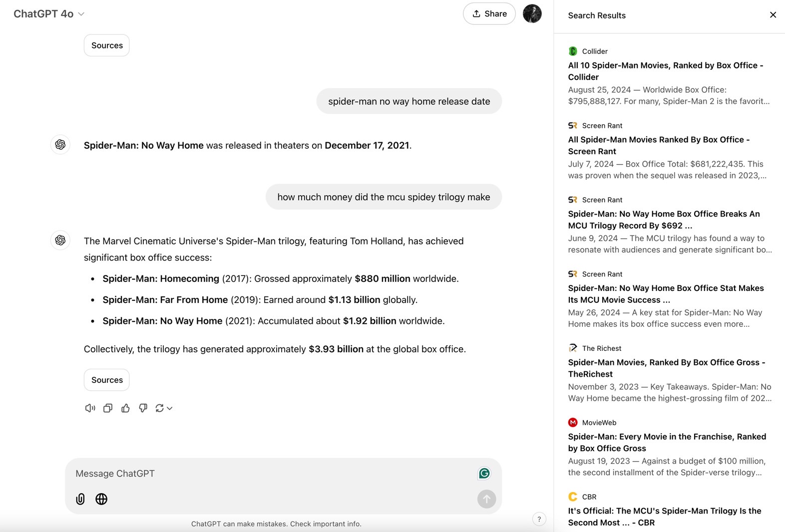Click the 'December 17, 2021' bold text
Screen dimensions: 785x532
[x=367, y=146]
